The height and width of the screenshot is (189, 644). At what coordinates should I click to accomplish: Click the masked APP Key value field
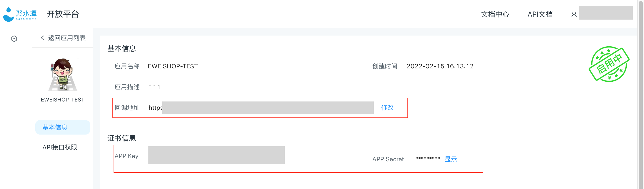217,155
